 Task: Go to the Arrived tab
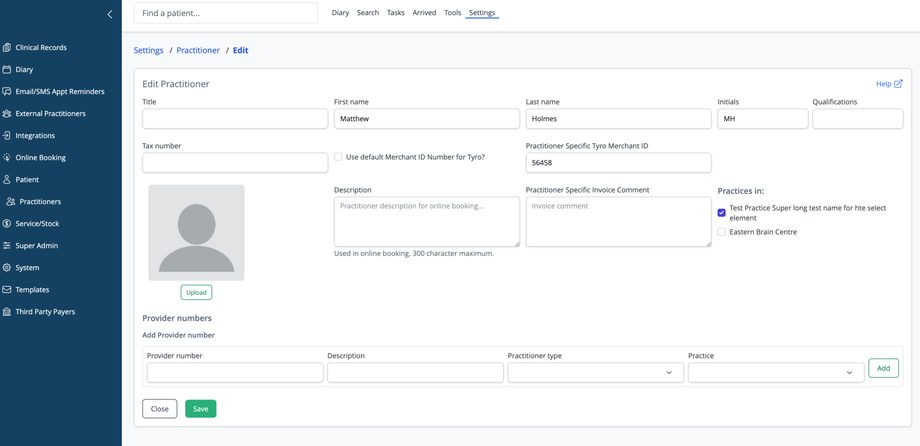424,13
